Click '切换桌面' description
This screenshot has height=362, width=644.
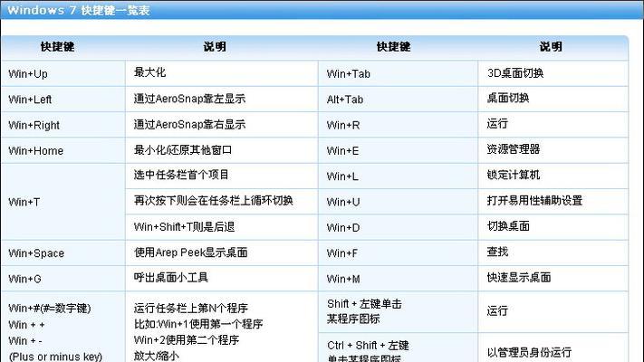508,226
